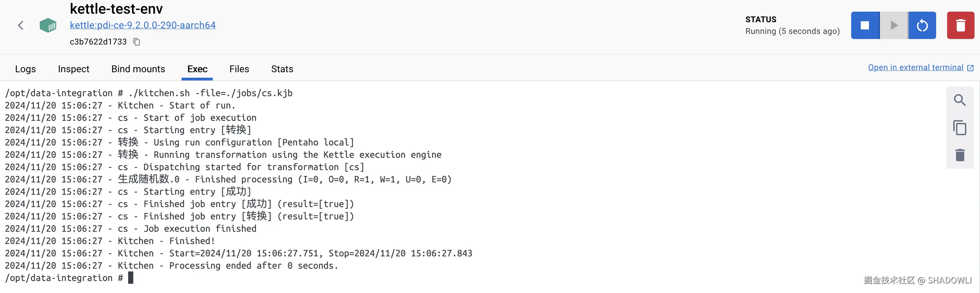The width and height of the screenshot is (980, 293).
Task: Open the Inspect tab
Action: (73, 69)
